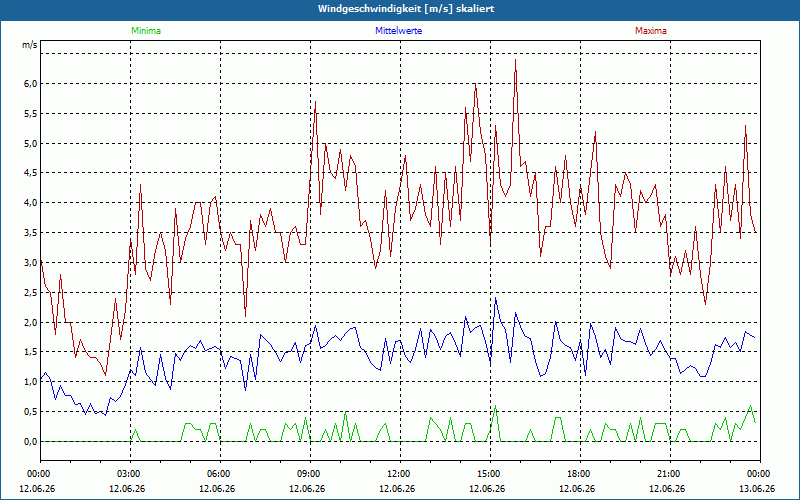Click the 18:00 time axis label

coord(580,474)
